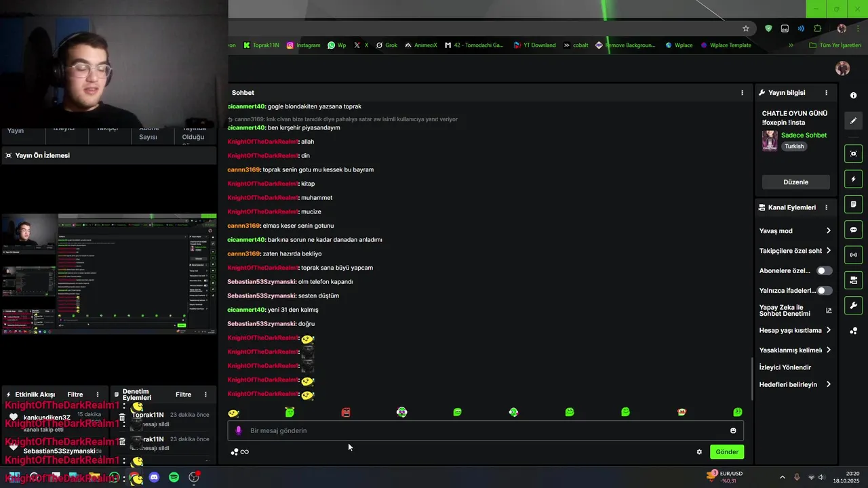This screenshot has width=868, height=488.
Task: Open Yapay Zeka ile Sohbet Denetimi link
Action: (x=795, y=310)
